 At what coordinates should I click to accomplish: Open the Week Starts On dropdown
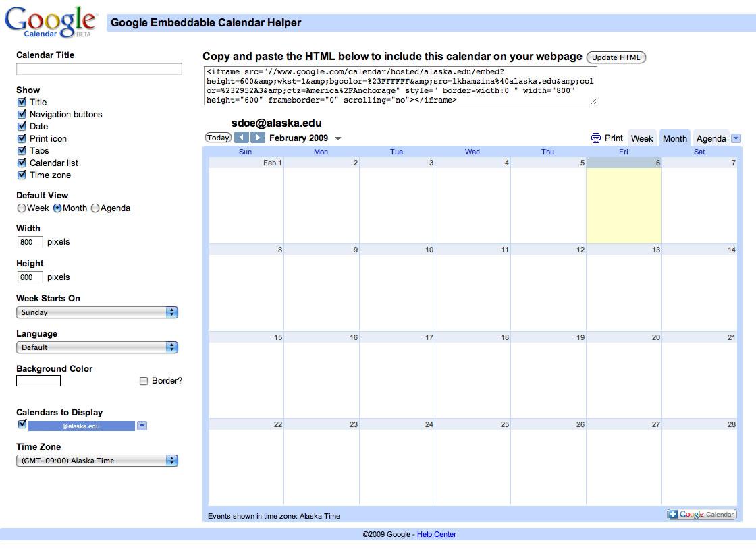[97, 312]
